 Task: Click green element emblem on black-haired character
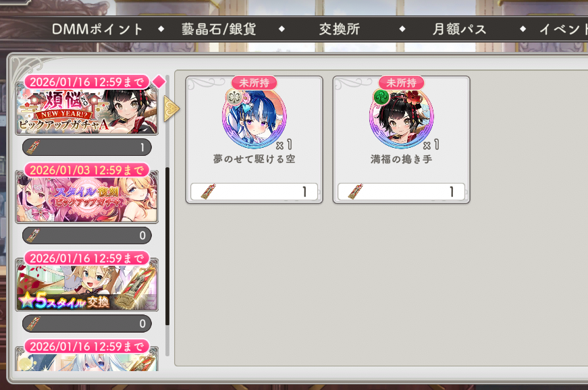(381, 97)
